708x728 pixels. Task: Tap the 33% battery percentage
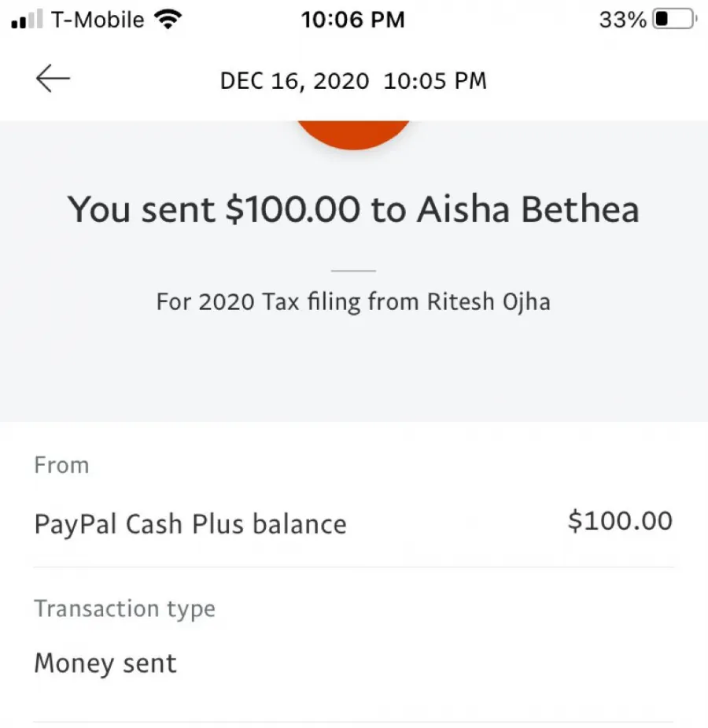[622, 20]
